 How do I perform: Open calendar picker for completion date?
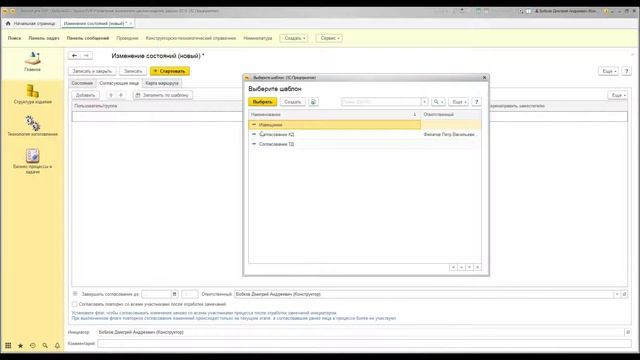point(174,294)
